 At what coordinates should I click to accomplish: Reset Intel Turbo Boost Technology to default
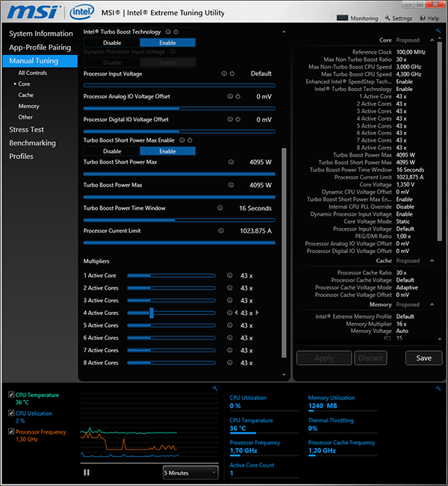click(x=176, y=32)
